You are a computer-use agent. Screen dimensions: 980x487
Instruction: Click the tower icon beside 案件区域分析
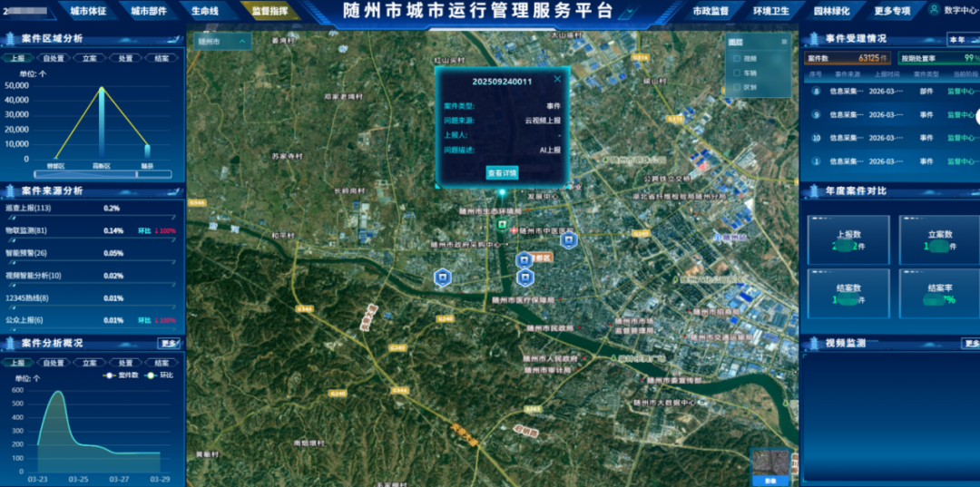coord(11,38)
